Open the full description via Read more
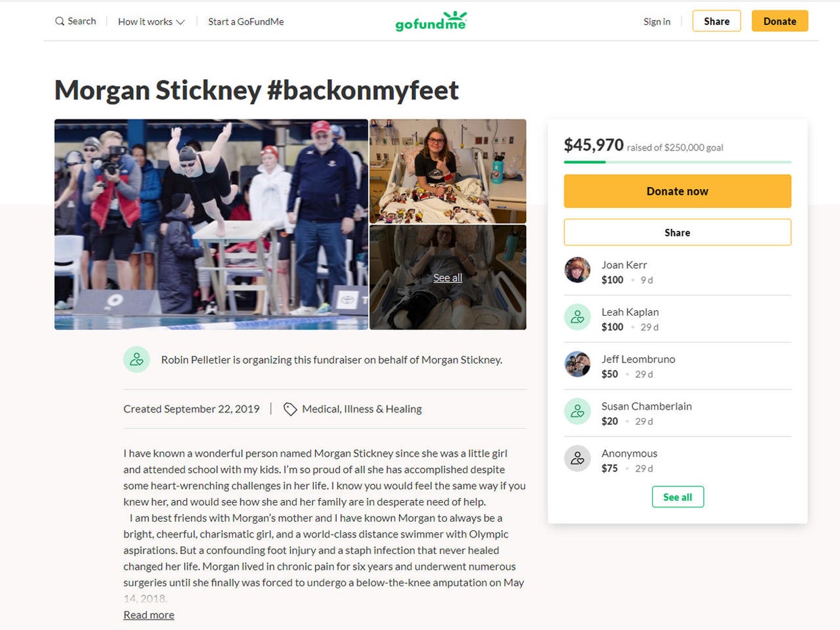This screenshot has width=840, height=630. (x=148, y=614)
